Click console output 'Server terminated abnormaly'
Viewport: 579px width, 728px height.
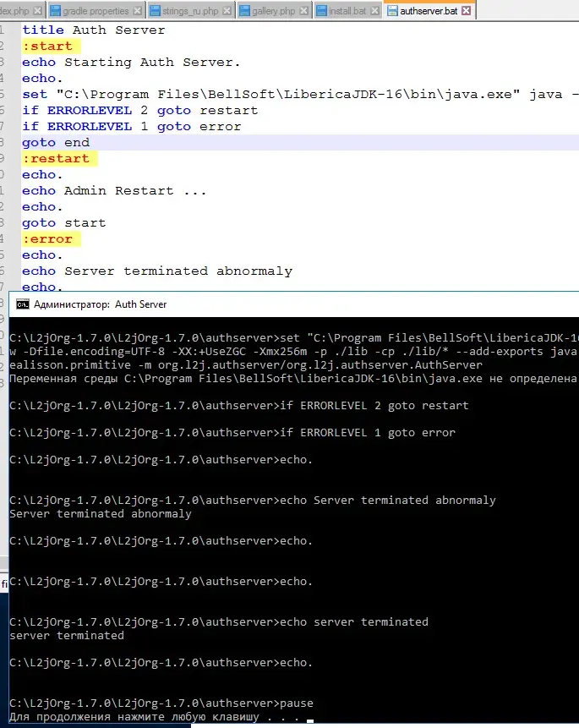101,513
